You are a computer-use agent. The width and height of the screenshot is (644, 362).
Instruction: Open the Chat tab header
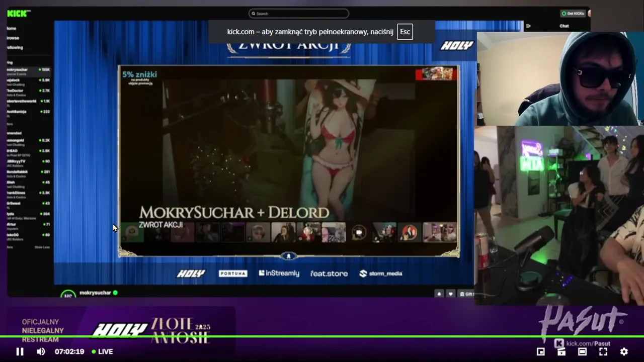pyautogui.click(x=564, y=26)
